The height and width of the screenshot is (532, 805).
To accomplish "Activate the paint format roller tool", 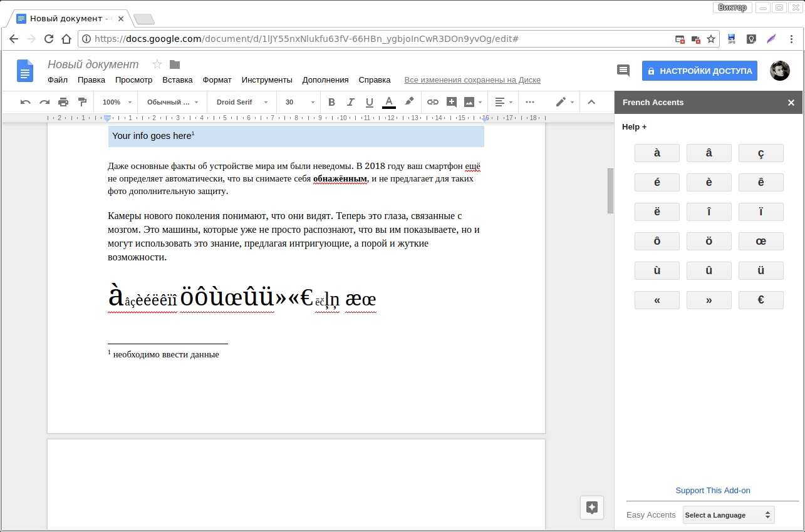I will point(82,102).
